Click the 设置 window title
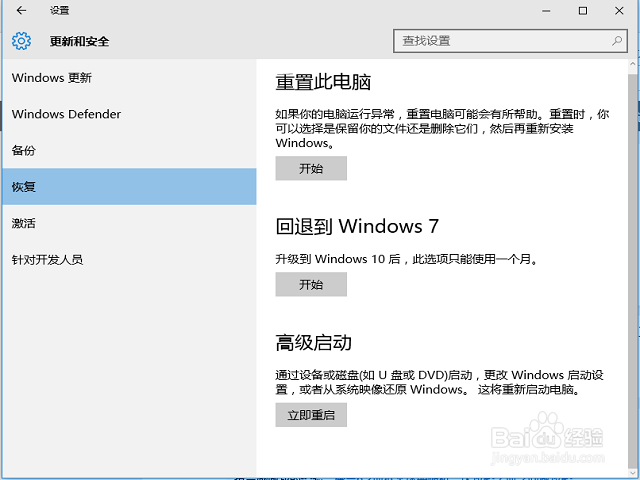Image resolution: width=640 pixels, height=480 pixels. [60, 11]
